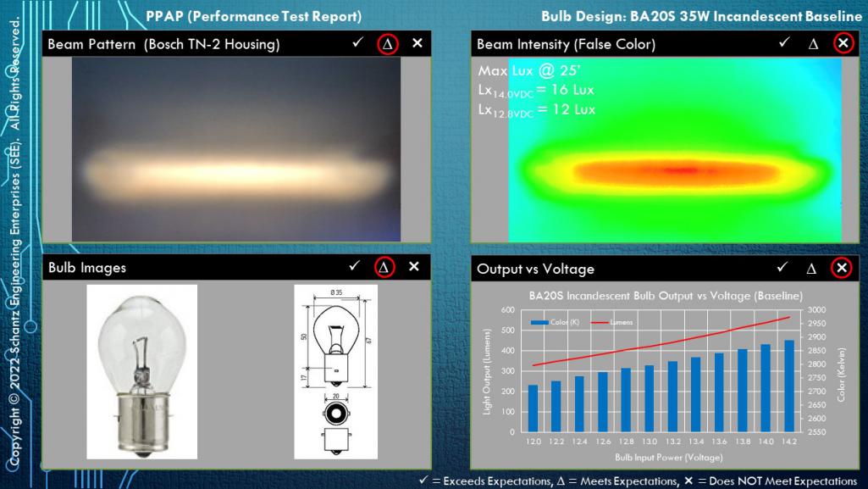Select the delta symbol in Beam Intensity header

(x=813, y=44)
